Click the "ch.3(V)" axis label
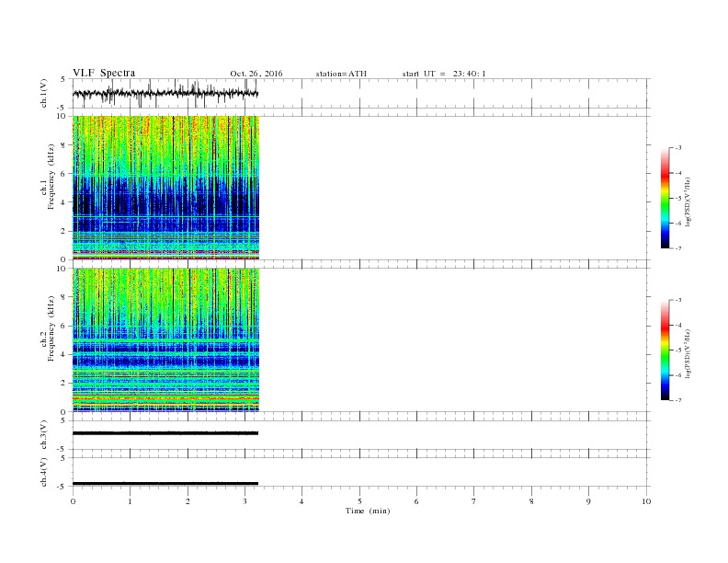Screen dimensions: 728x563 click(x=44, y=435)
